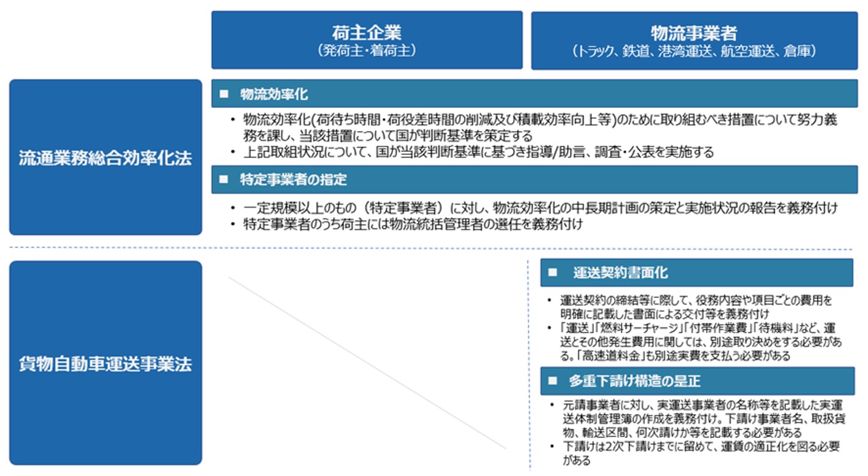Click the 特定事業者の指定 section heading

tap(534, 179)
